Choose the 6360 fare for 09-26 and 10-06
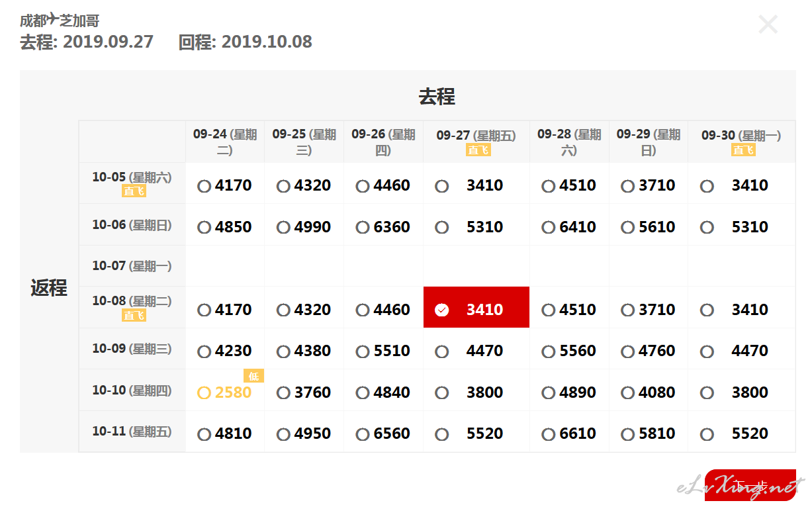The height and width of the screenshot is (509, 812). tap(362, 228)
